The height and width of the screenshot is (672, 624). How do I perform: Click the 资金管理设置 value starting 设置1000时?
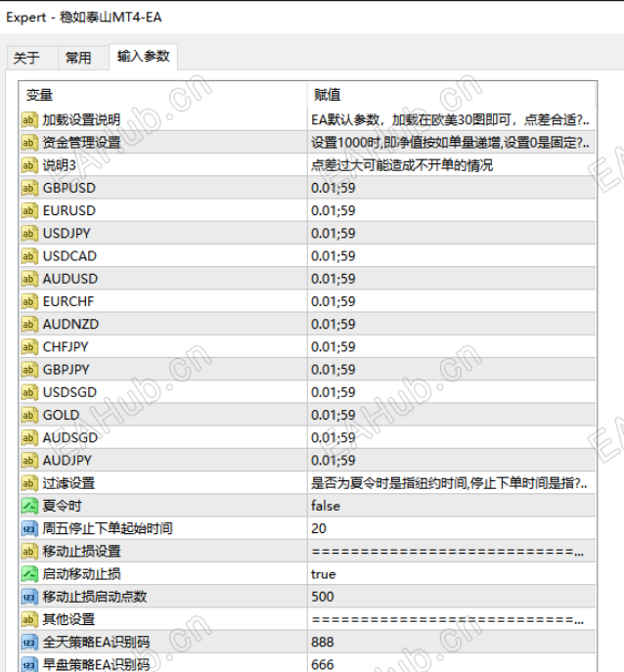coord(450,143)
